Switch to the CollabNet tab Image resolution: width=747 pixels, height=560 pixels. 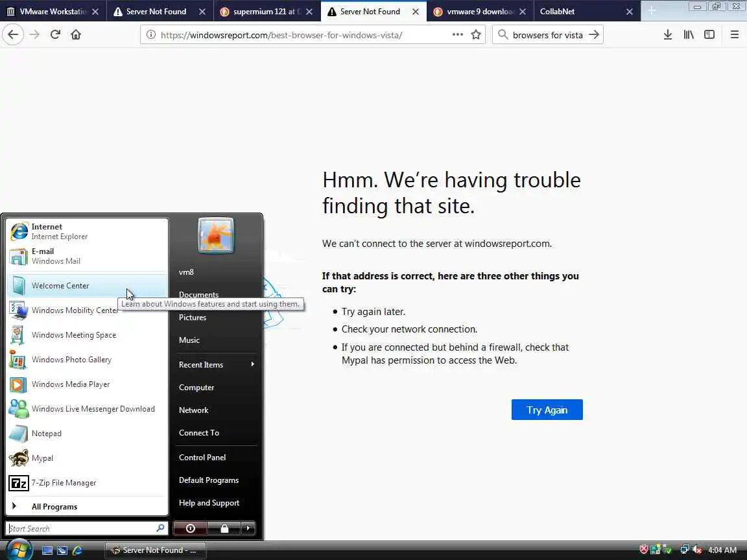587,12
